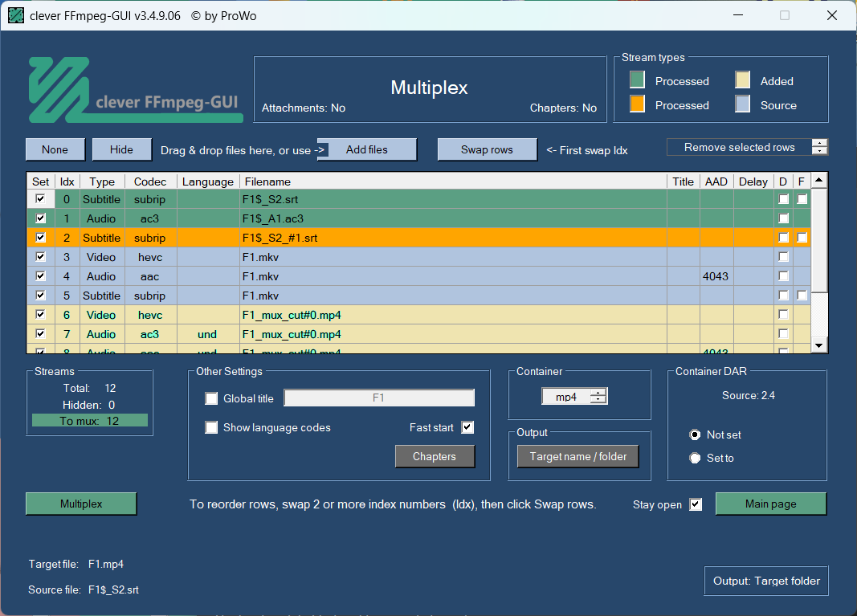The height and width of the screenshot is (616, 857).
Task: Click the orange Processed stream type swatch
Action: point(637,104)
